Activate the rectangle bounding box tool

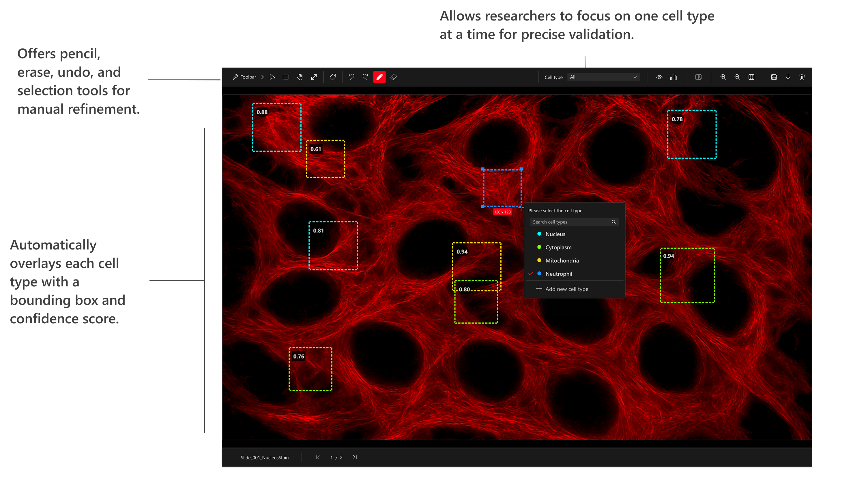[286, 77]
